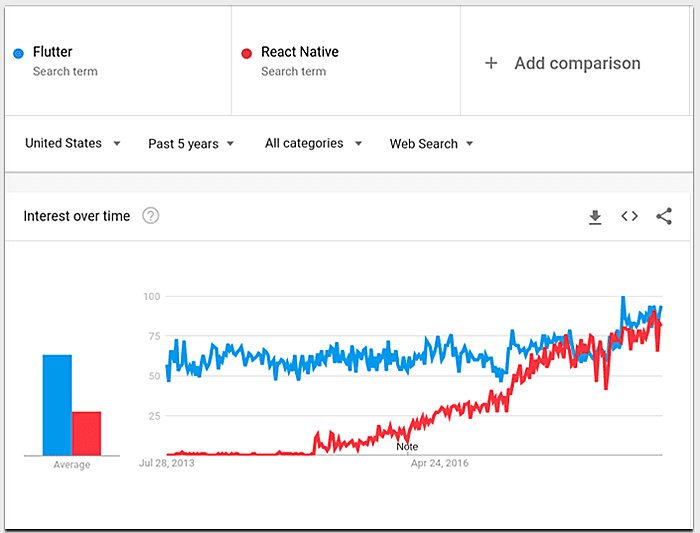Viewport: 700px width, 533px height.
Task: Open the United States region dropdown
Action: click(73, 143)
